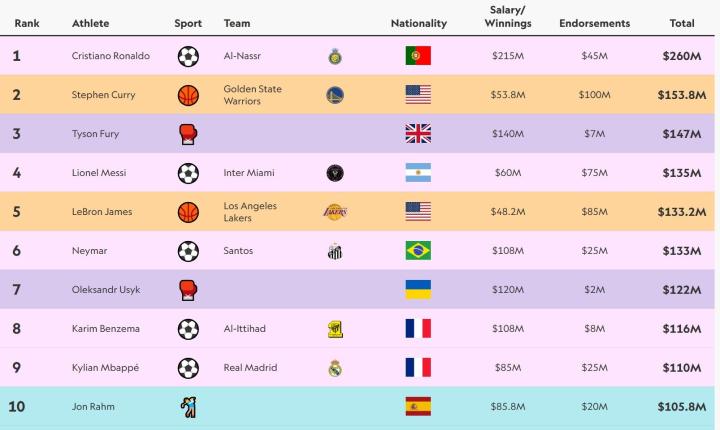
Task: Click the Portugal flag for Ronaldo
Action: 418,56
